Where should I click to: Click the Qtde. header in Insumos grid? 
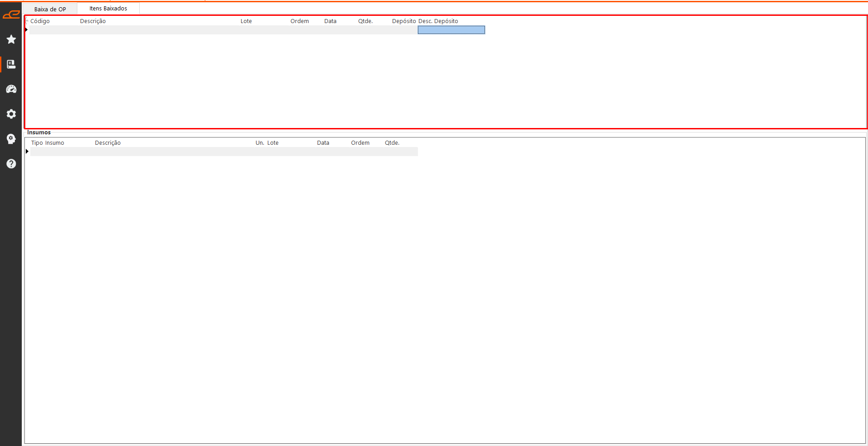click(x=392, y=143)
